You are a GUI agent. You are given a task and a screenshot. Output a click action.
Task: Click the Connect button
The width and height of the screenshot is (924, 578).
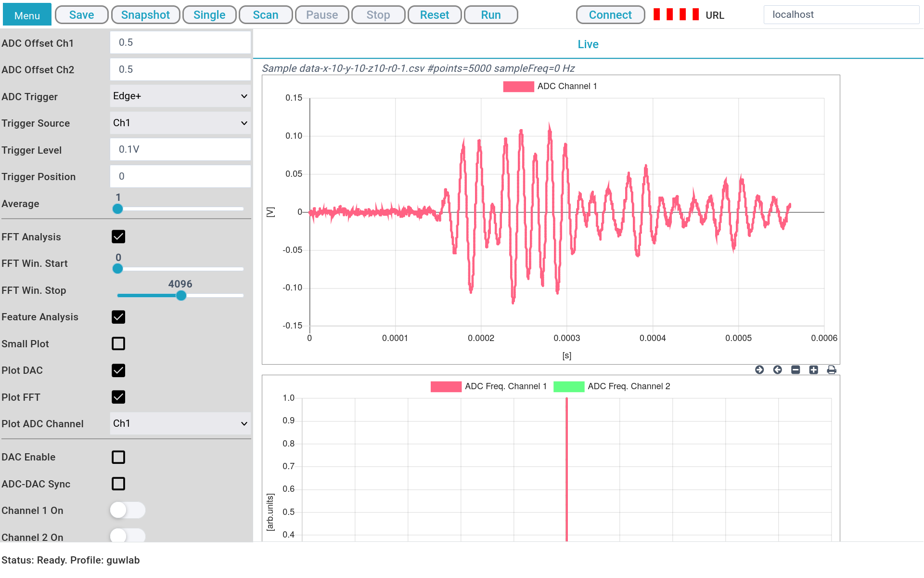point(610,15)
